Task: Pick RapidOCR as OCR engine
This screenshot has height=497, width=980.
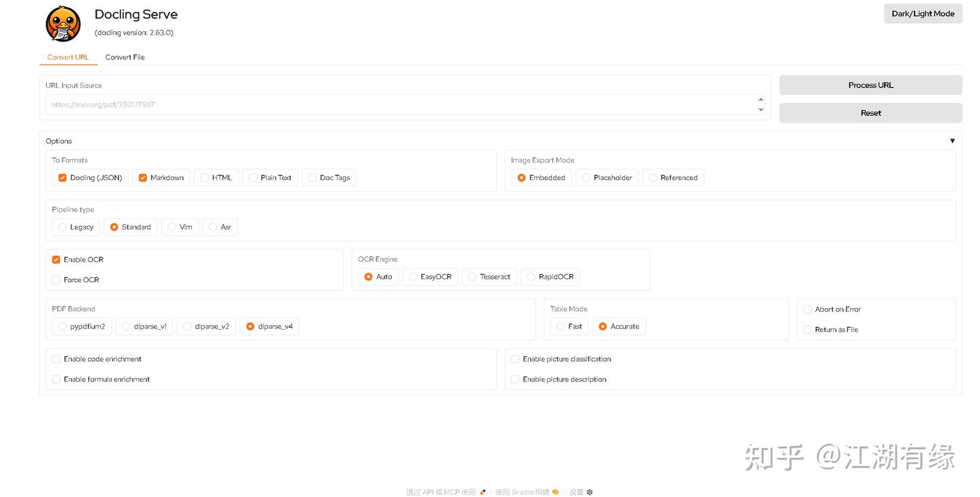Action: [532, 277]
